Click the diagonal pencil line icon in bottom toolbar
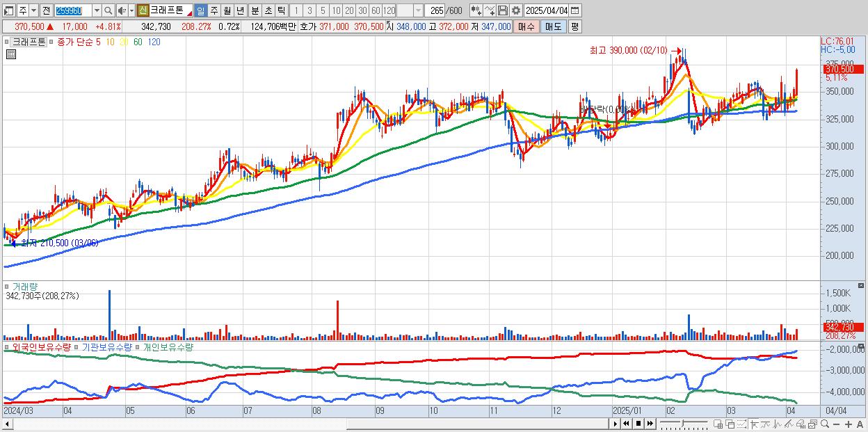The image size is (868, 432). [x=789, y=424]
